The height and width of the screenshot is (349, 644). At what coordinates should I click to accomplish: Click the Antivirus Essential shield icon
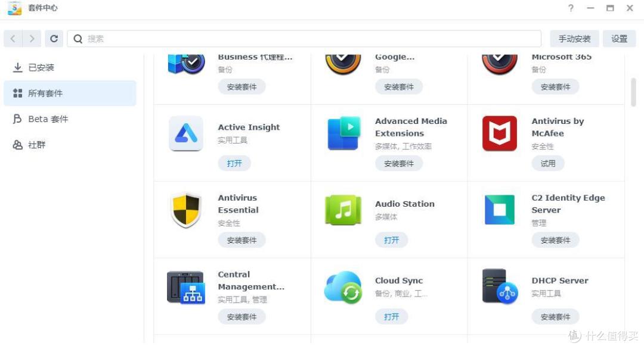coord(186,210)
